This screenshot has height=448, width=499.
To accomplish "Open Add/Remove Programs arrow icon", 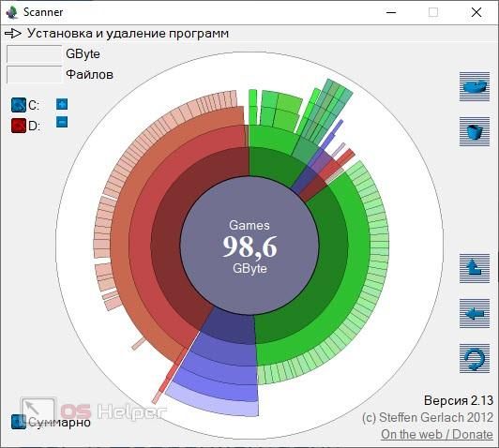I will coord(13,33).
